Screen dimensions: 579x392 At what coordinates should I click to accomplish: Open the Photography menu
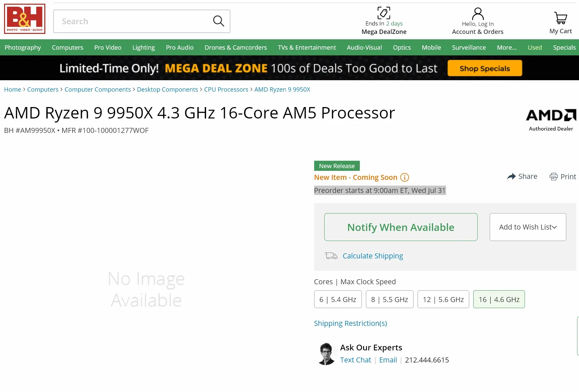tap(22, 47)
